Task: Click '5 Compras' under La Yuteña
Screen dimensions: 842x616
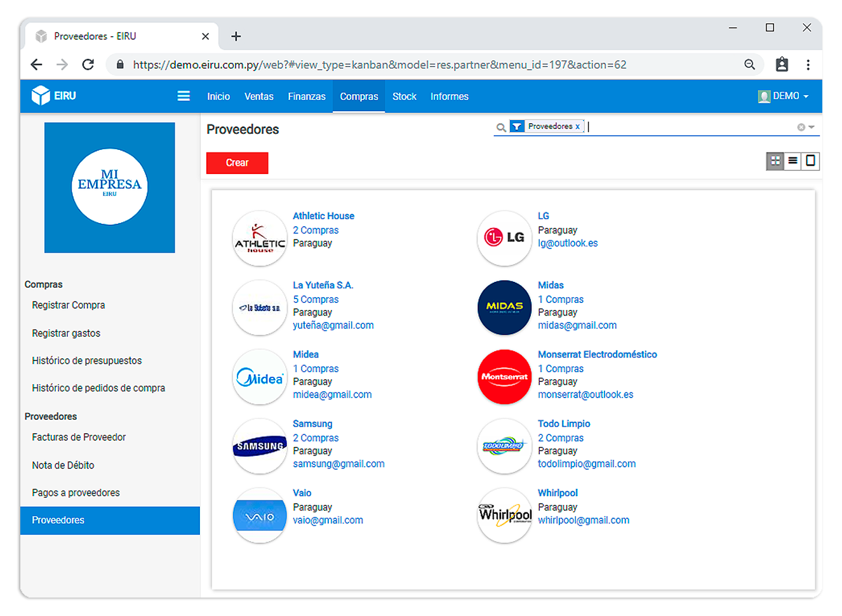Action: tap(316, 299)
